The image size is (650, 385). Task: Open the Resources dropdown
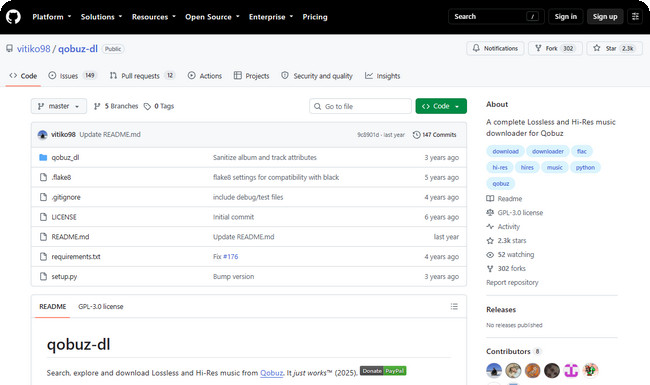point(154,17)
